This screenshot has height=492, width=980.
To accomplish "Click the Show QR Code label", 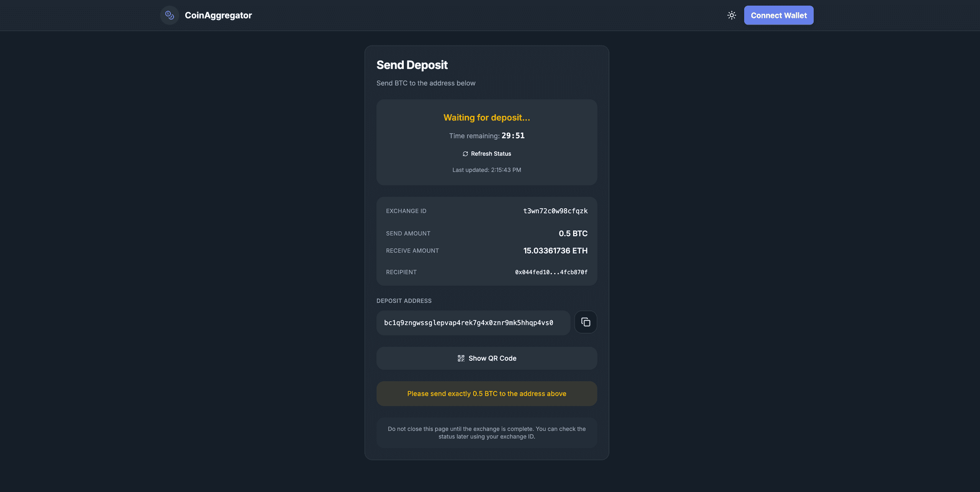I will click(x=492, y=358).
